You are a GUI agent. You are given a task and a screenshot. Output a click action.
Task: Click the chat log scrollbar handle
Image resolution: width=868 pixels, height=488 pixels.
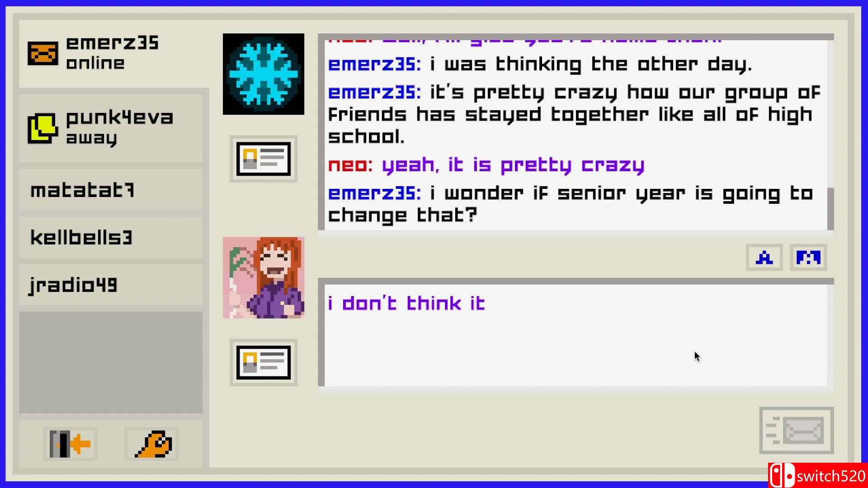[x=830, y=209]
